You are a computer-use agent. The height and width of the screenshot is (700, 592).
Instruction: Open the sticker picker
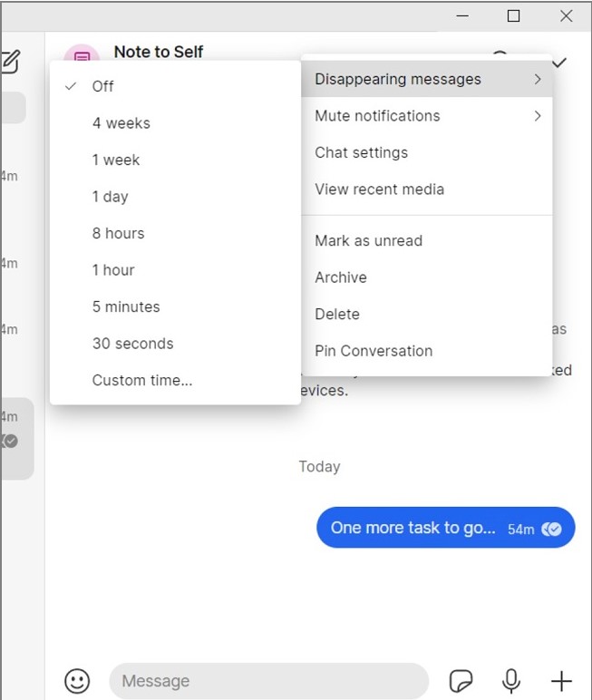[461, 681]
